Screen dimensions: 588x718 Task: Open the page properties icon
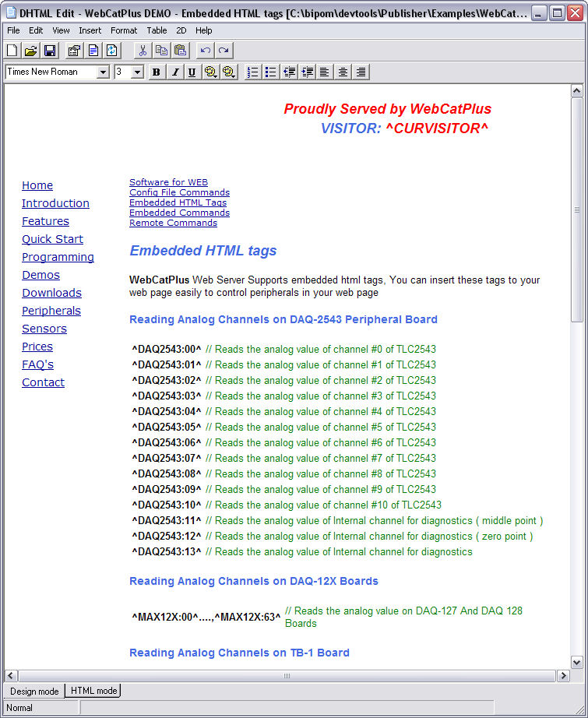click(x=74, y=51)
